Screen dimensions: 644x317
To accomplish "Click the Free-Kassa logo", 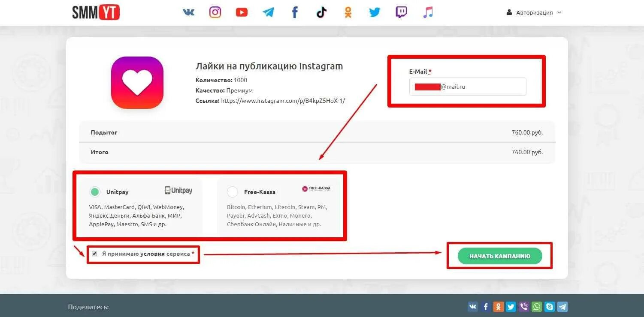I will point(316,188).
